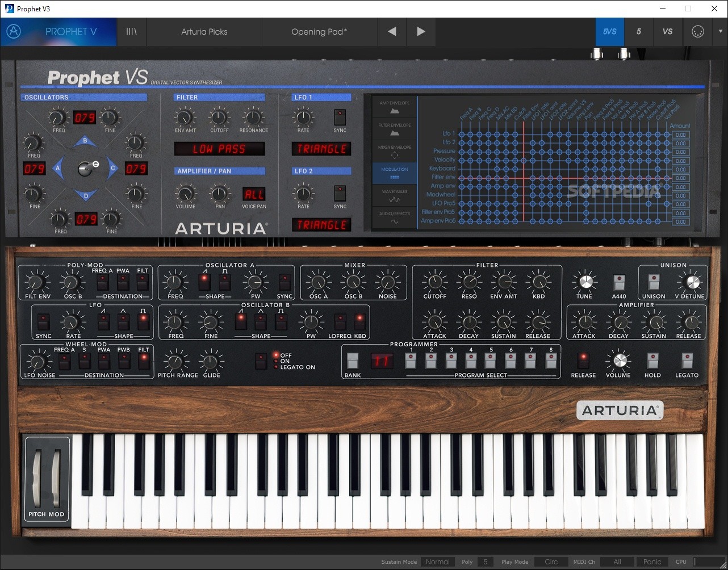This screenshot has height=570, width=728.
Task: Switch to 5VS hybrid mode tab
Action: point(609,32)
